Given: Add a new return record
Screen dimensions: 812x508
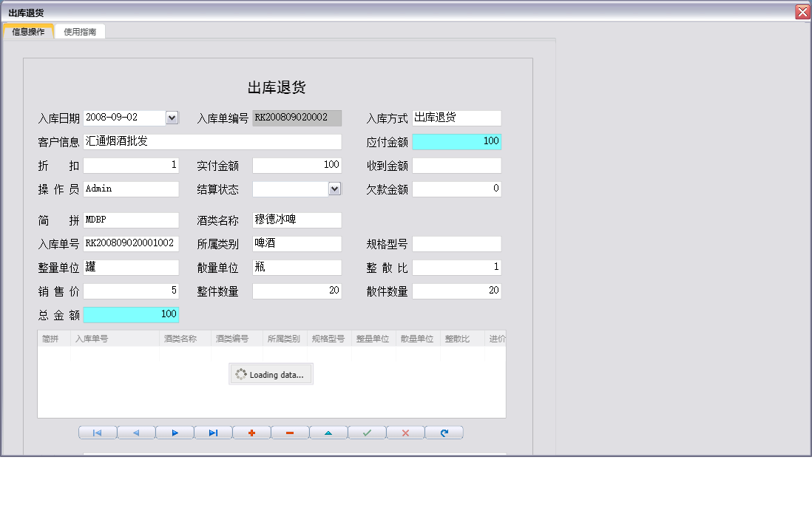Looking at the screenshot, I should tap(251, 432).
